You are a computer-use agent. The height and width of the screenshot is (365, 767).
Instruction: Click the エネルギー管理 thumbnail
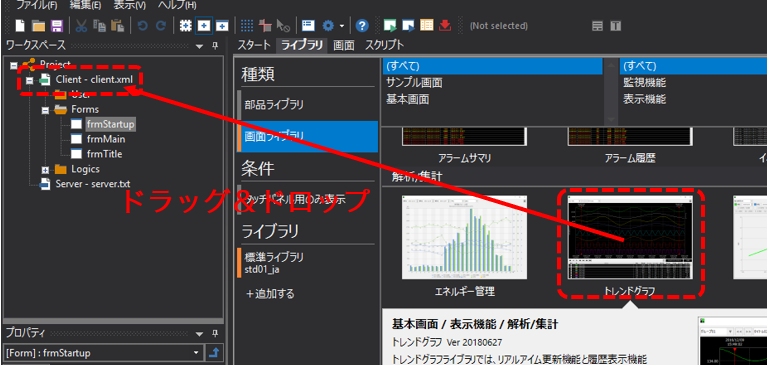pos(465,237)
